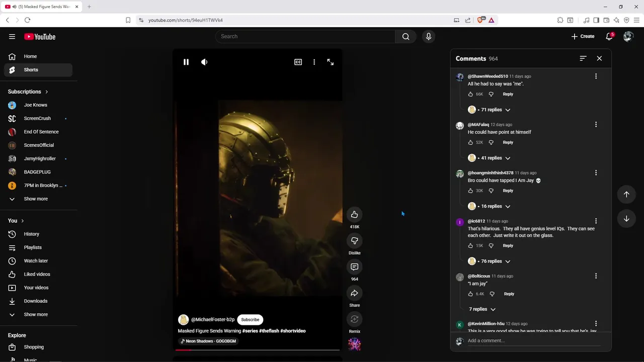This screenshot has height=362, width=644.
Task: Bookmark this page in the address bar
Action: [128, 20]
